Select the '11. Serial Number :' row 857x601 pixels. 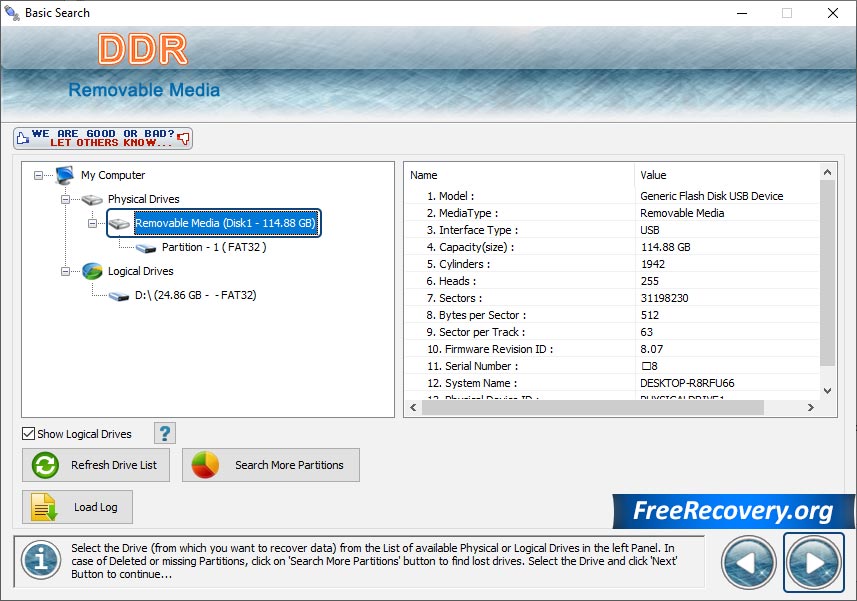point(612,366)
